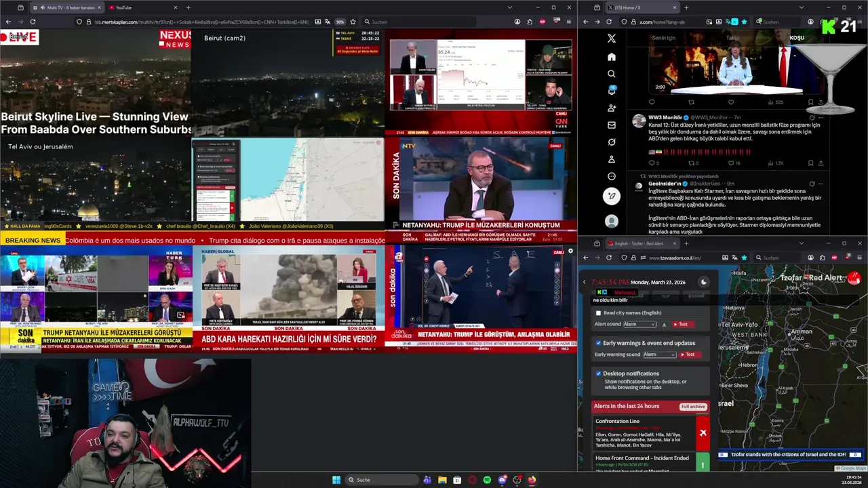The width and height of the screenshot is (868, 488).
Task: Open Full archive of alerts
Action: click(x=693, y=406)
